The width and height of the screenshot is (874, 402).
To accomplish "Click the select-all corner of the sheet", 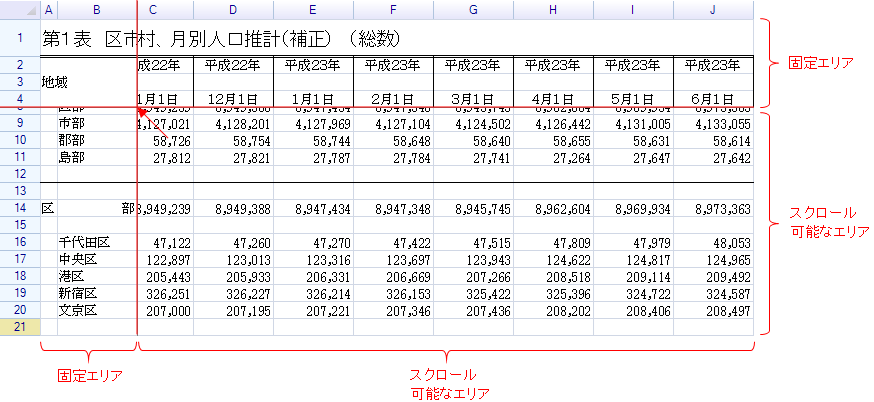I will coord(20,10).
